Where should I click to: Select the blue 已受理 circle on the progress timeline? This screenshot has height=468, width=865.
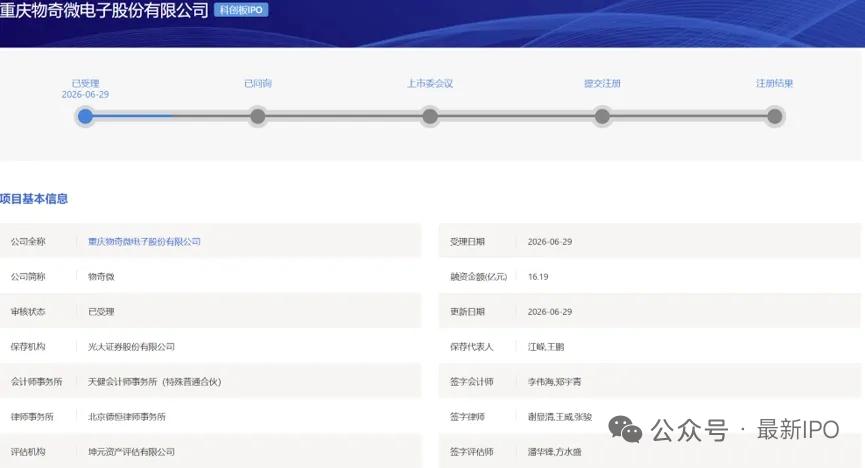pyautogui.click(x=85, y=116)
